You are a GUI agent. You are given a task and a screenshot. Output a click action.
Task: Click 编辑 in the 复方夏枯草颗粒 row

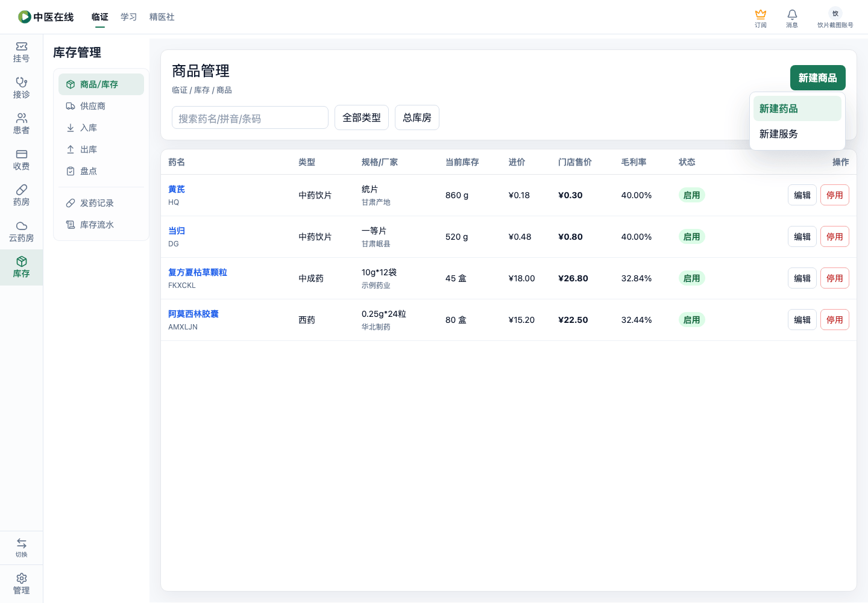click(802, 278)
